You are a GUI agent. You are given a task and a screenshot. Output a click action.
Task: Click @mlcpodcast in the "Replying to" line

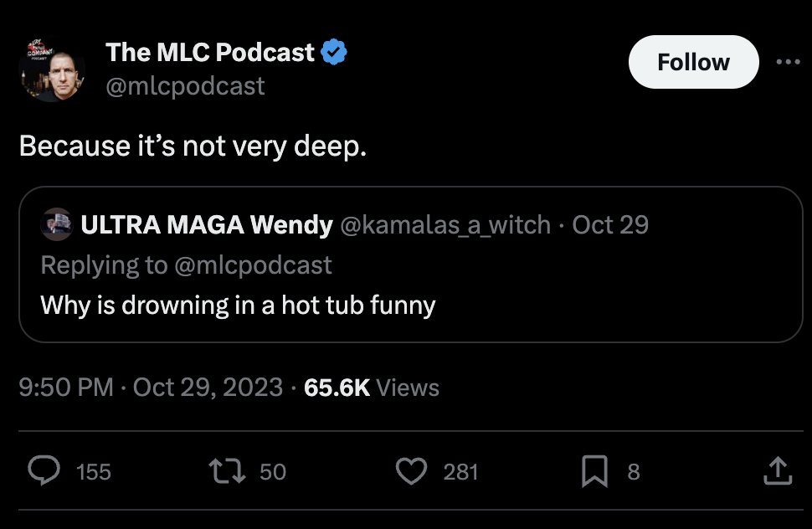click(x=253, y=265)
